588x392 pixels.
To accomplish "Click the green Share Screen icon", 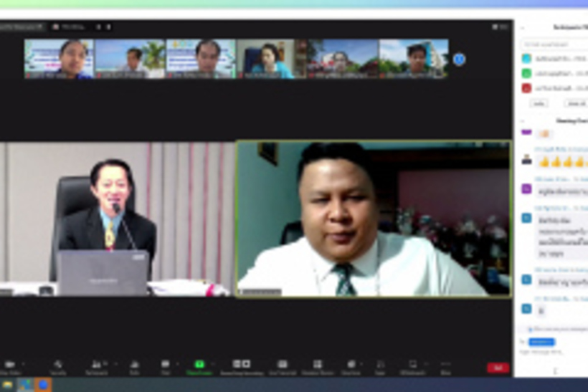I will [x=199, y=364].
